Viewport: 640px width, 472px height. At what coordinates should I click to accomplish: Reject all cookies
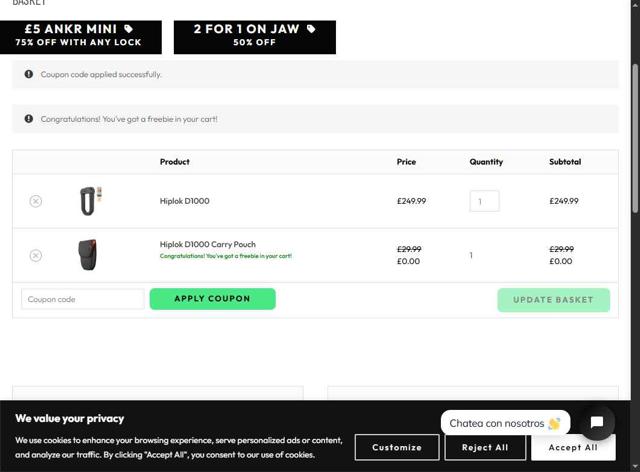(x=485, y=448)
